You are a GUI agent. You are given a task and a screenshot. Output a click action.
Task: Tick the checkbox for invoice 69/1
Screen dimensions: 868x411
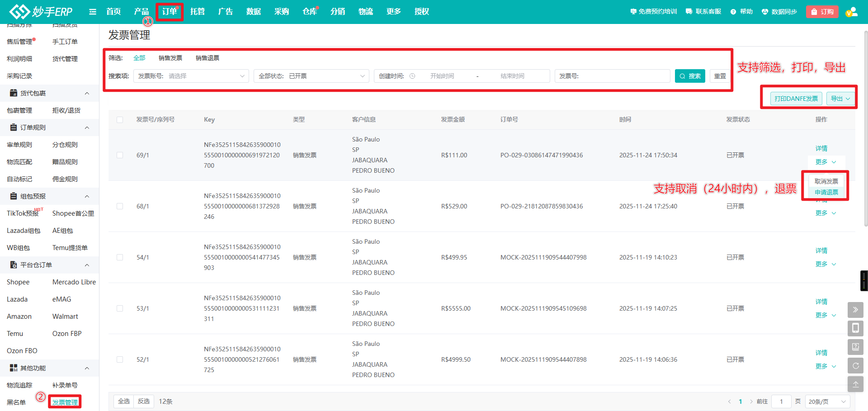(x=120, y=155)
